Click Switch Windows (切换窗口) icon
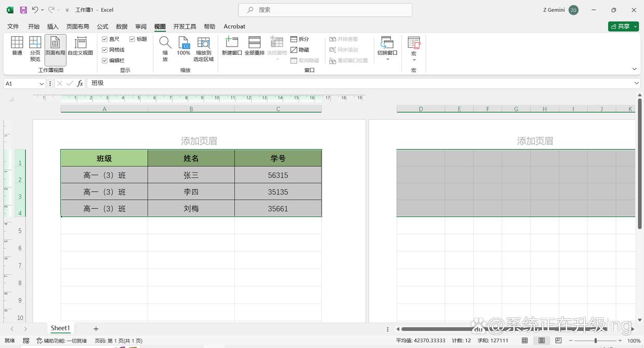644x348 pixels. [387, 42]
